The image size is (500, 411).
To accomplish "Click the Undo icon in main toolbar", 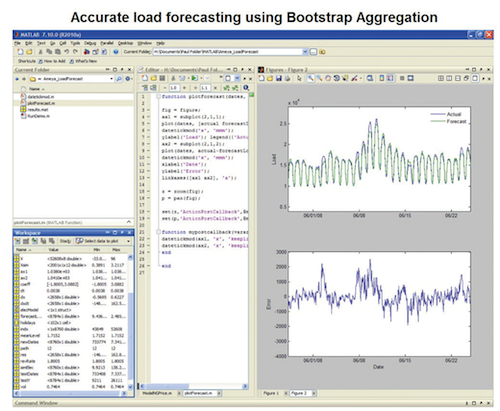I will point(67,52).
